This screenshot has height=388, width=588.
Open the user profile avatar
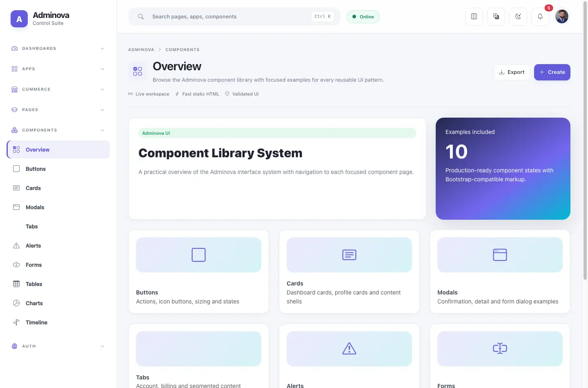coord(562,17)
